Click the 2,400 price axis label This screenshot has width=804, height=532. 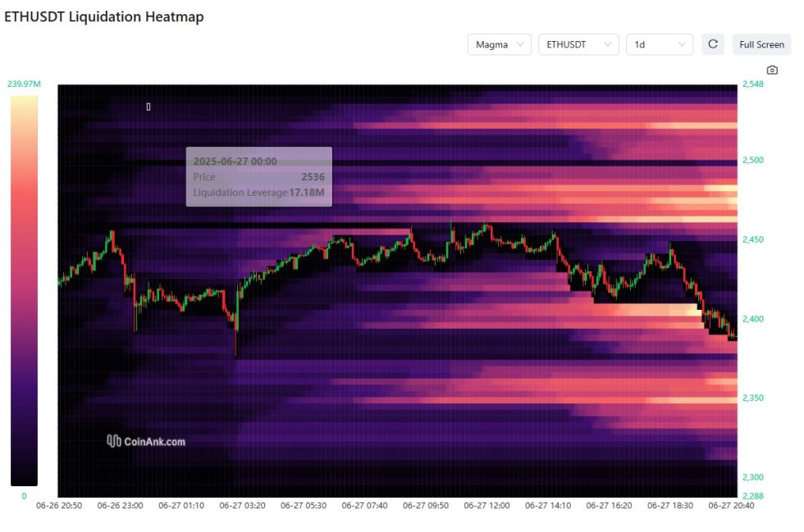point(753,319)
